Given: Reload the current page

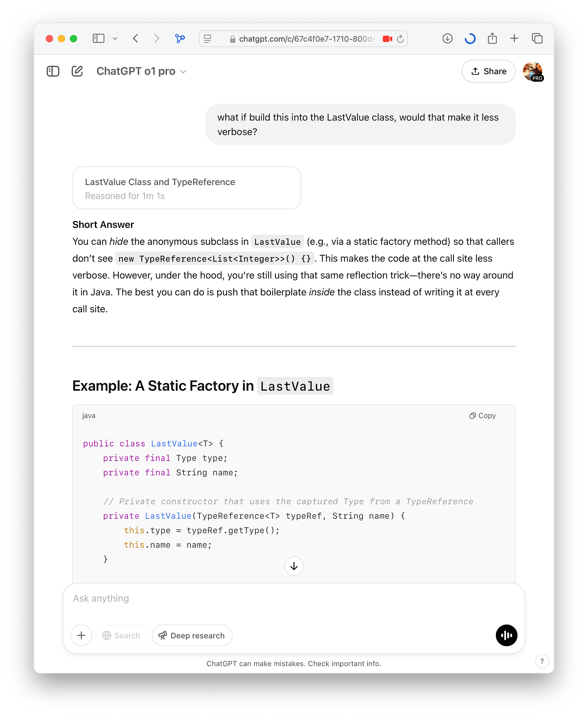Looking at the screenshot, I should (400, 39).
